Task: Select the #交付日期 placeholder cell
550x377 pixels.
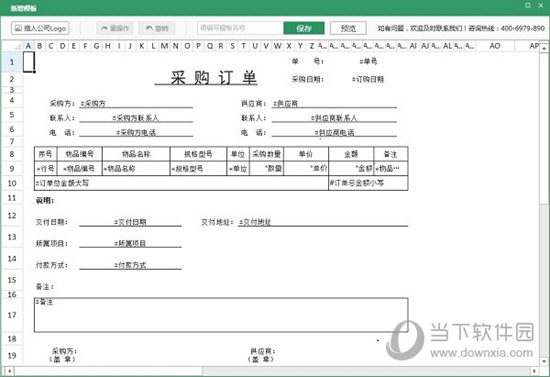Action: click(130, 222)
